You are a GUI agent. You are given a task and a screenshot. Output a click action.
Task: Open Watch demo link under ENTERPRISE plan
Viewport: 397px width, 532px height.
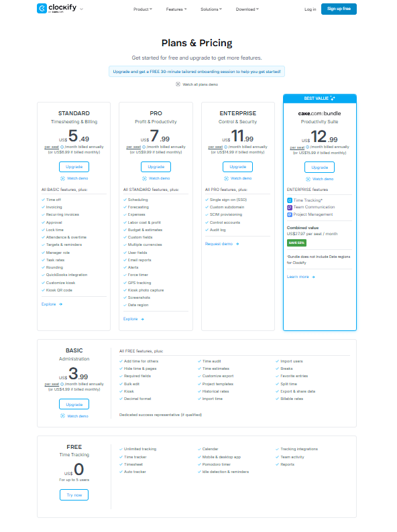click(241, 178)
